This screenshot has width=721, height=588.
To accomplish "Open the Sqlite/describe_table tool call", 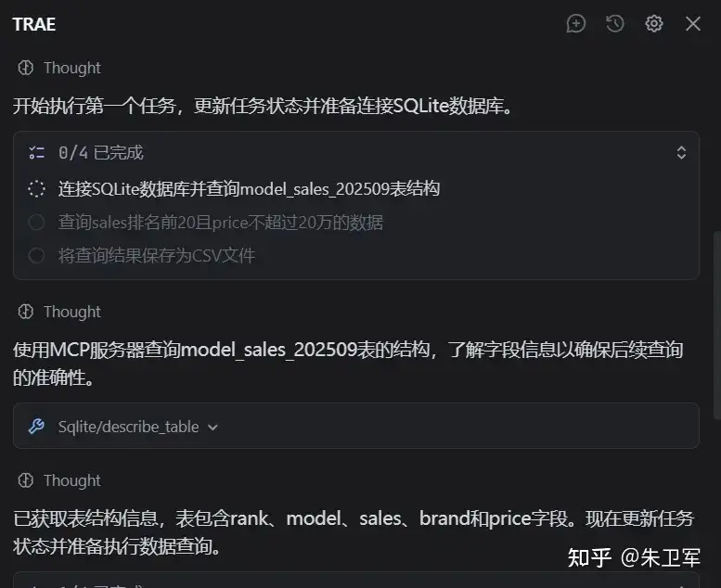I will [x=356, y=427].
